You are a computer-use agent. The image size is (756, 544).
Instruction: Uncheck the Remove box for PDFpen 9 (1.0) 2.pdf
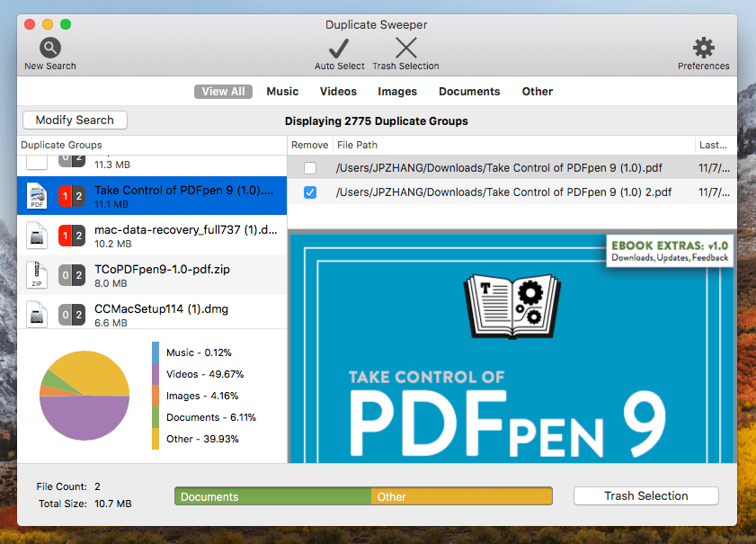click(x=310, y=192)
